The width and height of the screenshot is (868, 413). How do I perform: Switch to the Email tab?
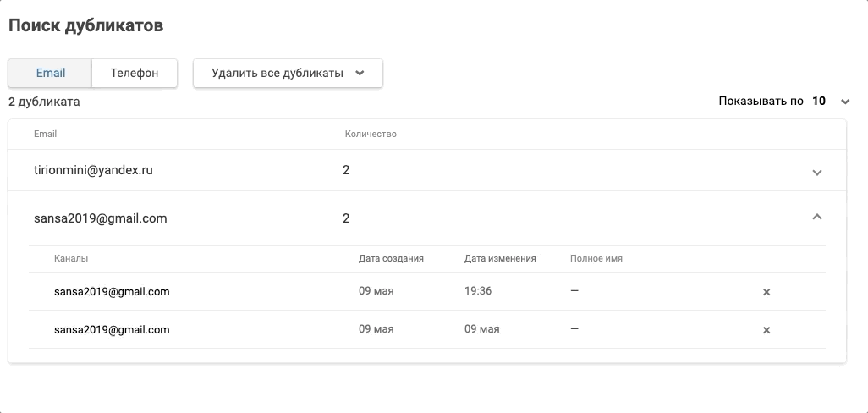50,73
